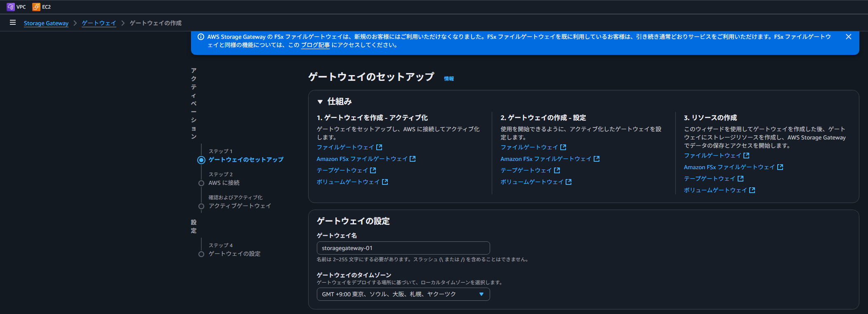Open Amazon FSx ファイルゲートウェイ link under step 2
Viewport: 868px width, 314px height.
coord(546,159)
